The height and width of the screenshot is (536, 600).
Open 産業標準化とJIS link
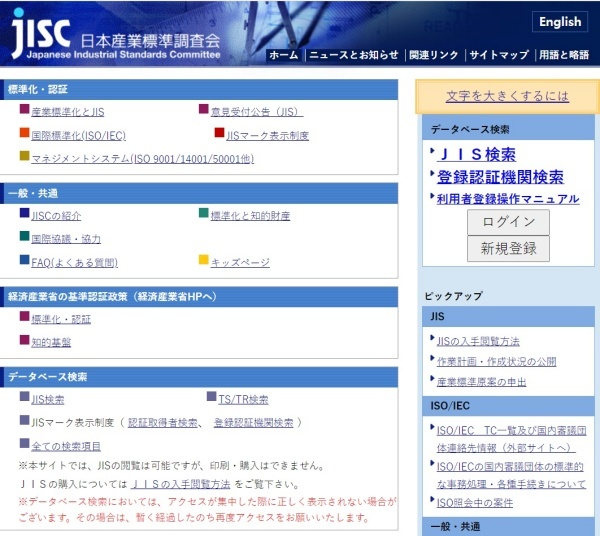click(x=68, y=112)
